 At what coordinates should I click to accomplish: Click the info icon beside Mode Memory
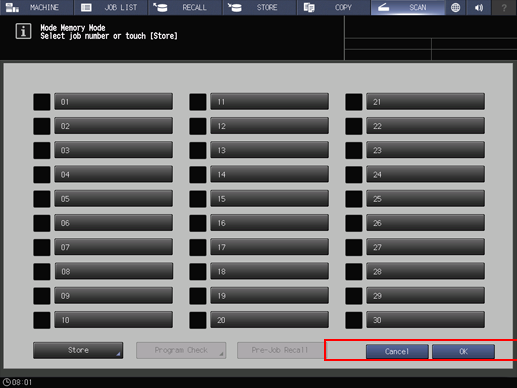23,32
